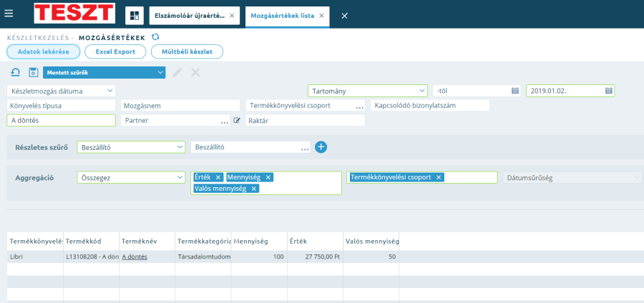Click the L13108208 - A dön cell
644x303 pixels.
(x=91, y=257)
